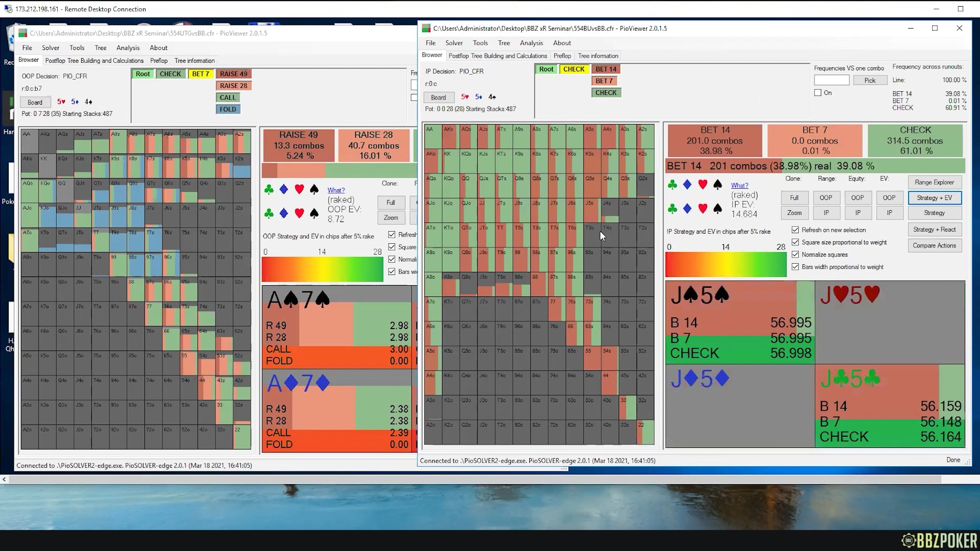Click the frequency input field next to Pick

click(x=831, y=80)
